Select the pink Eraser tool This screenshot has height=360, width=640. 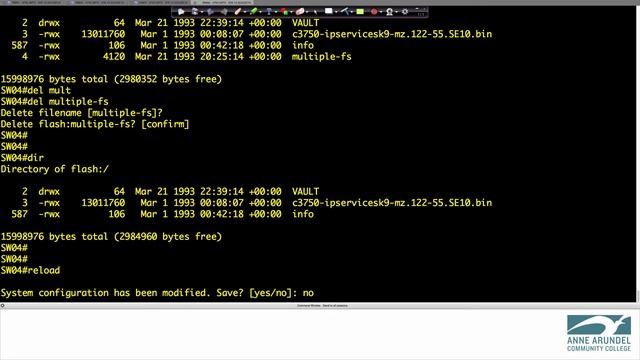300,12
